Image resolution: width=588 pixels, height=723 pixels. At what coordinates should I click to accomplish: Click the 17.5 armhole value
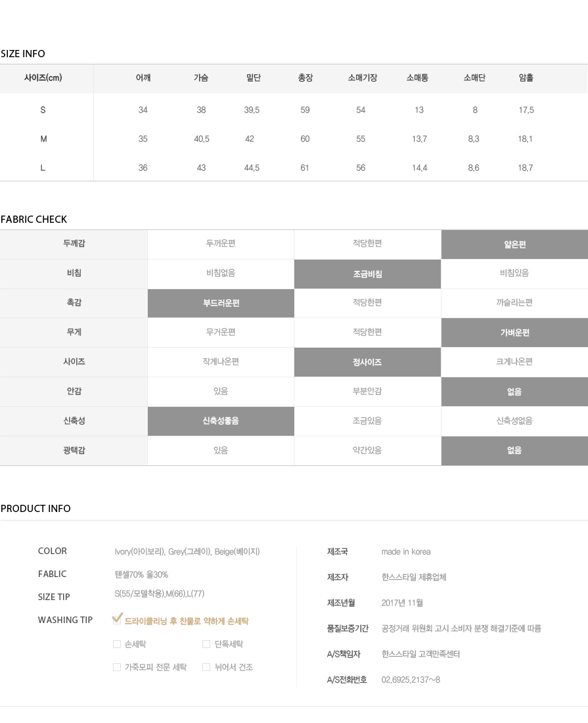coord(526,110)
